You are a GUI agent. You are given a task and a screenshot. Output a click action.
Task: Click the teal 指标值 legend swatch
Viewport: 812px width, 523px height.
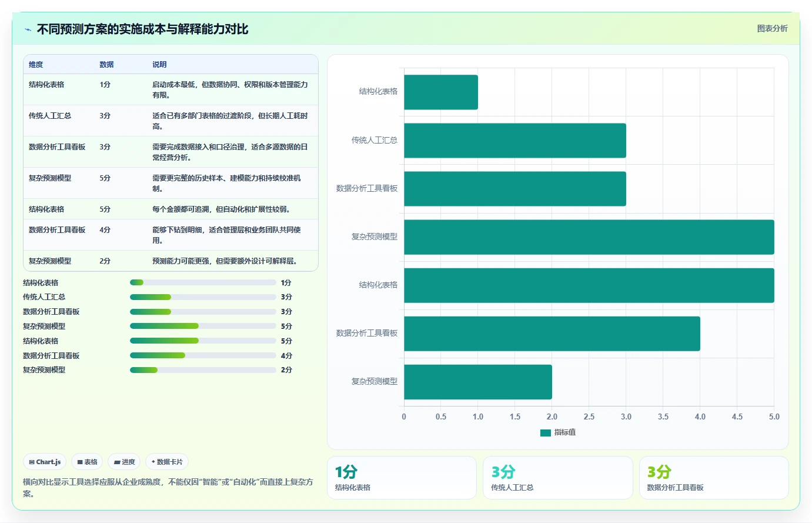(x=545, y=432)
